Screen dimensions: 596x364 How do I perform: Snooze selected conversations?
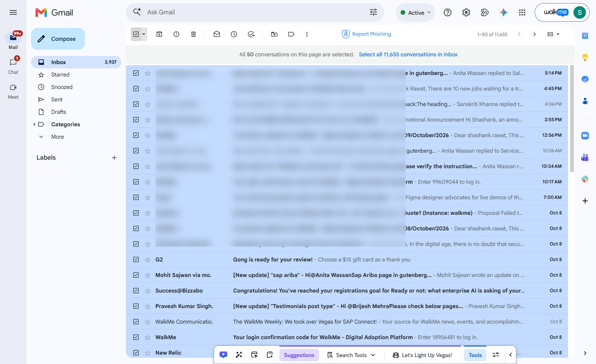tap(234, 34)
